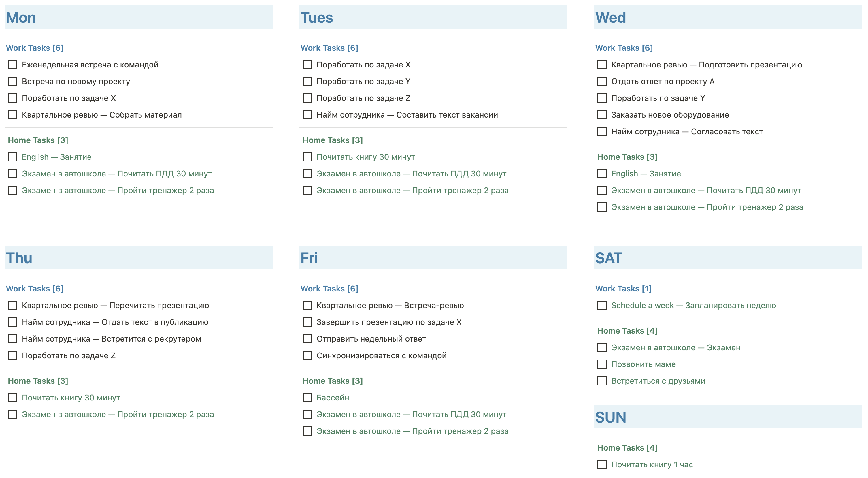Tick 'Заказать новое оборудование' checkbox
The image size is (868, 478).
(x=602, y=115)
